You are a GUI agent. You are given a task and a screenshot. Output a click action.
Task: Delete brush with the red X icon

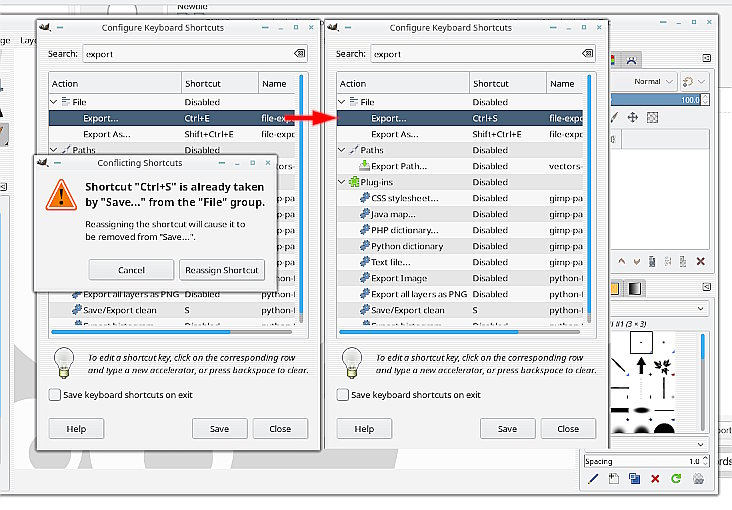[655, 478]
